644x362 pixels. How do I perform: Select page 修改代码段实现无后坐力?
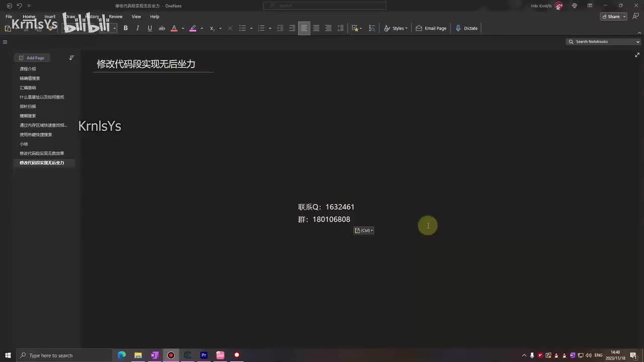(x=44, y=163)
